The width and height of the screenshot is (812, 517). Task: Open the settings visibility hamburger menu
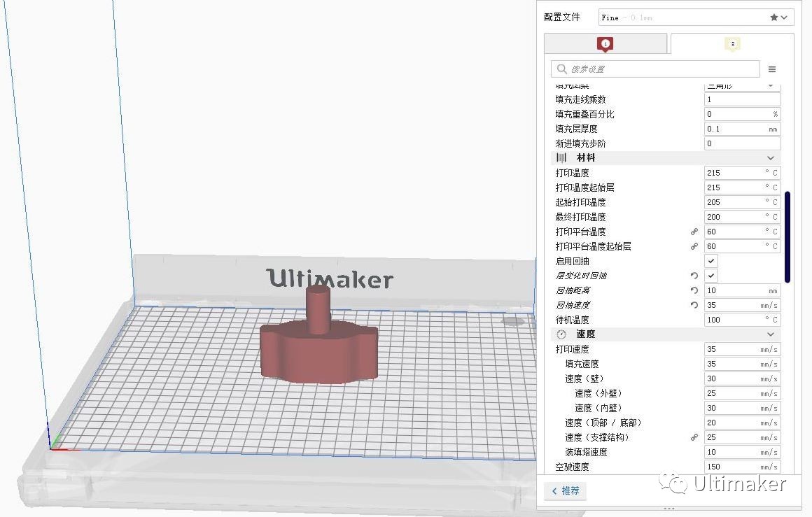coord(771,69)
